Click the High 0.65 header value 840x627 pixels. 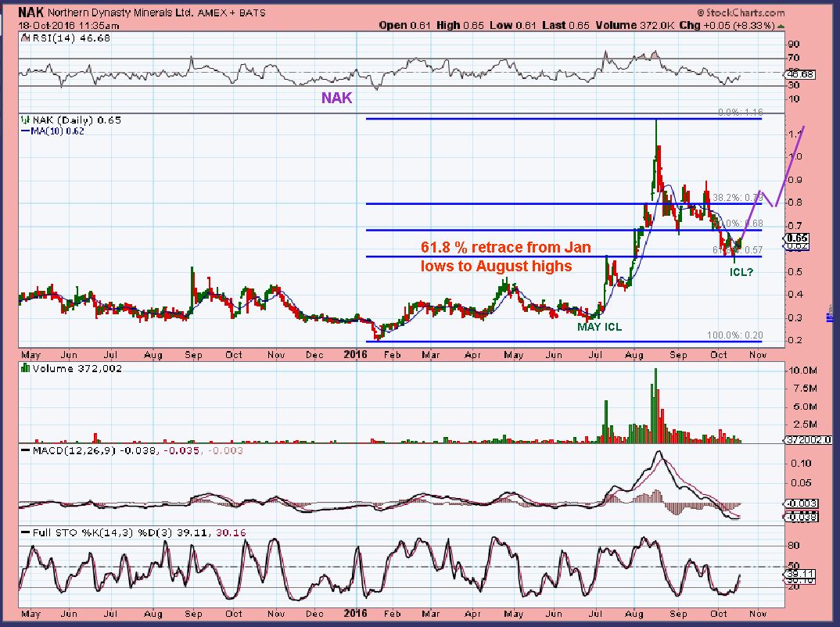[460, 25]
